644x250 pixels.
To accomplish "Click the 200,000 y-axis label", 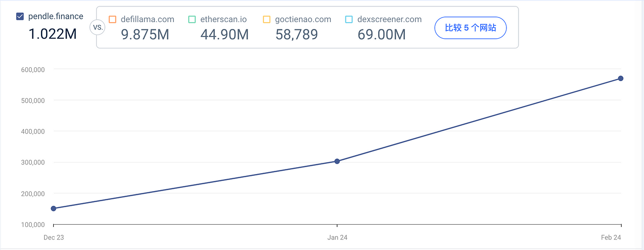I will 33,193.
